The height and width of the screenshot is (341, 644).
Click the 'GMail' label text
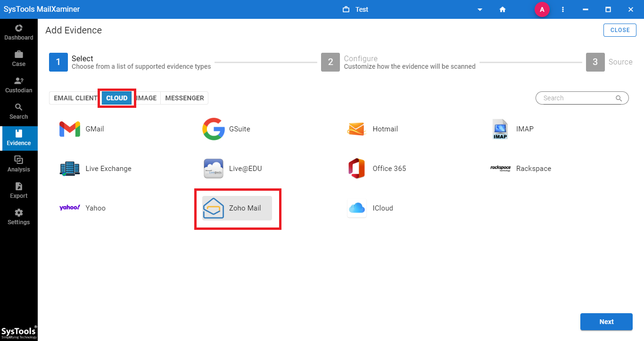pyautogui.click(x=95, y=129)
